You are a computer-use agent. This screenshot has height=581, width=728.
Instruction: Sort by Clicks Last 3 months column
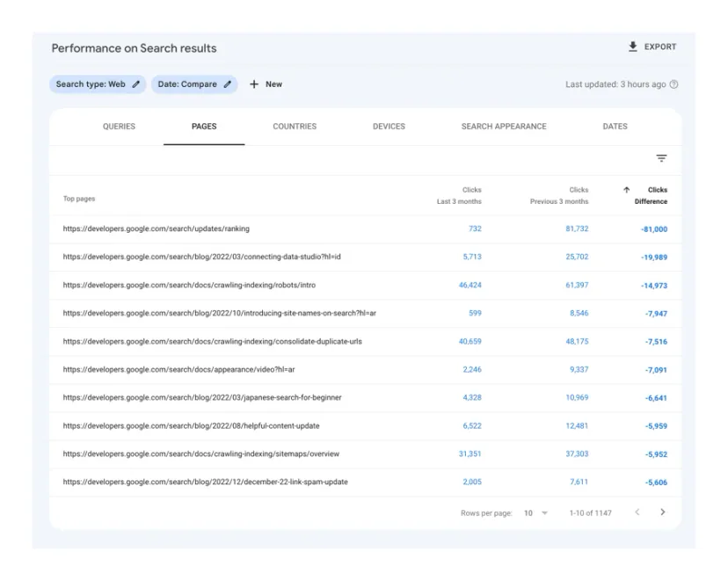tap(459, 195)
